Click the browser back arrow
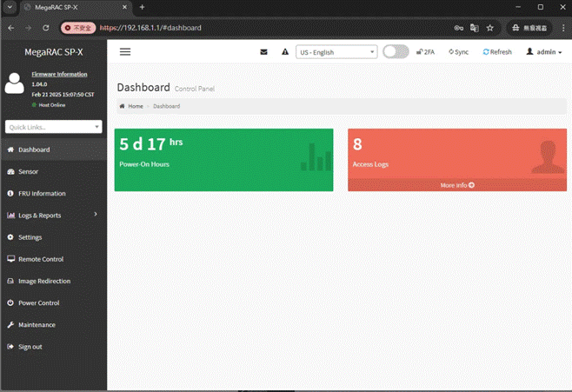This screenshot has width=572, height=392. (11, 28)
